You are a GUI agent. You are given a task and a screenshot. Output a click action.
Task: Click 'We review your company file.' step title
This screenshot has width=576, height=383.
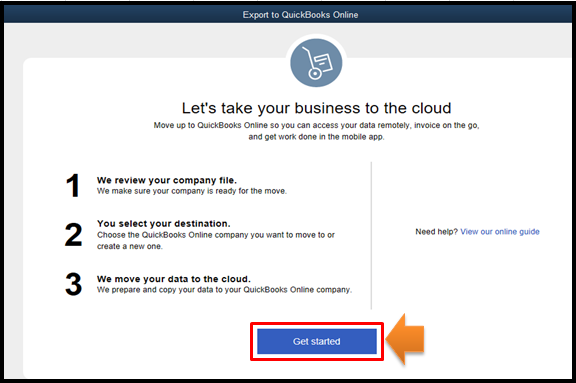[167, 180]
